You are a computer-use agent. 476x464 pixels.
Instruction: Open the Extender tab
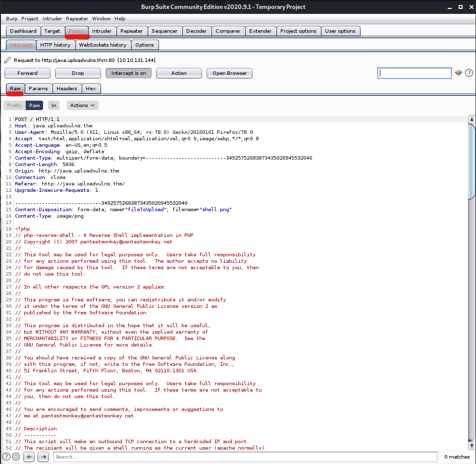261,31
